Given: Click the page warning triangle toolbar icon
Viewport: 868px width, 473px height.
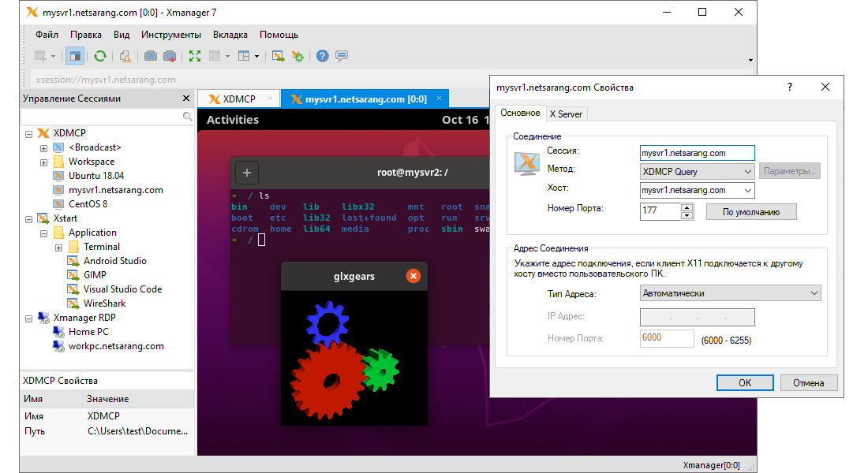Looking at the screenshot, I should coord(125,56).
